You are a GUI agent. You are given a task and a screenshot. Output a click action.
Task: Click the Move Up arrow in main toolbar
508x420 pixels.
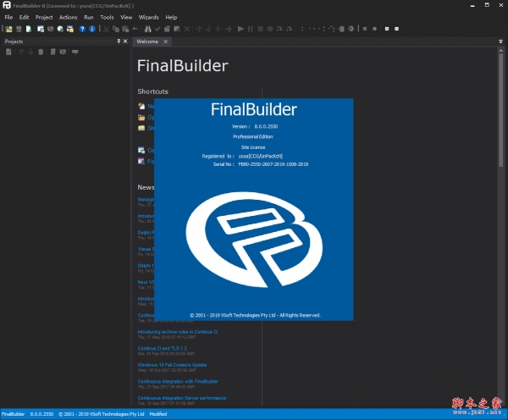coord(199,29)
